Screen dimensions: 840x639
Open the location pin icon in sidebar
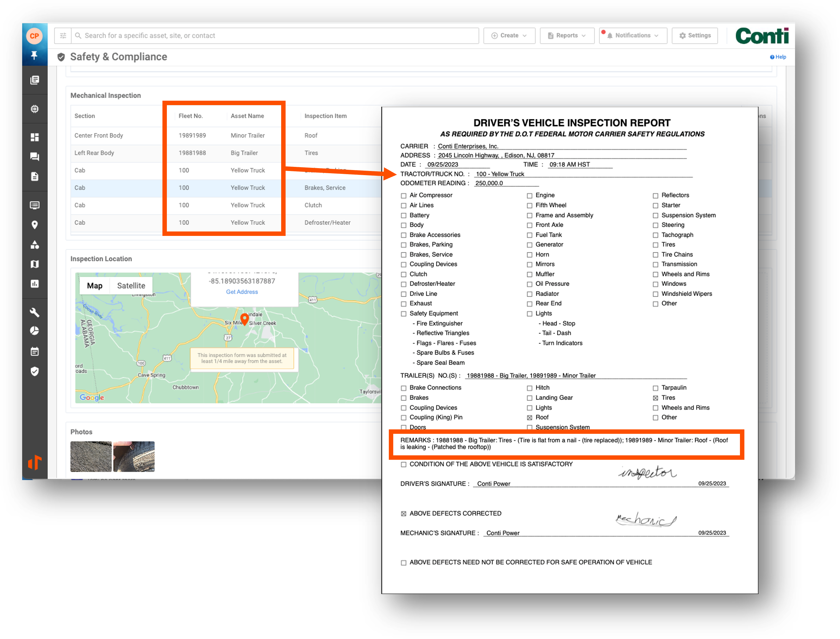35,225
